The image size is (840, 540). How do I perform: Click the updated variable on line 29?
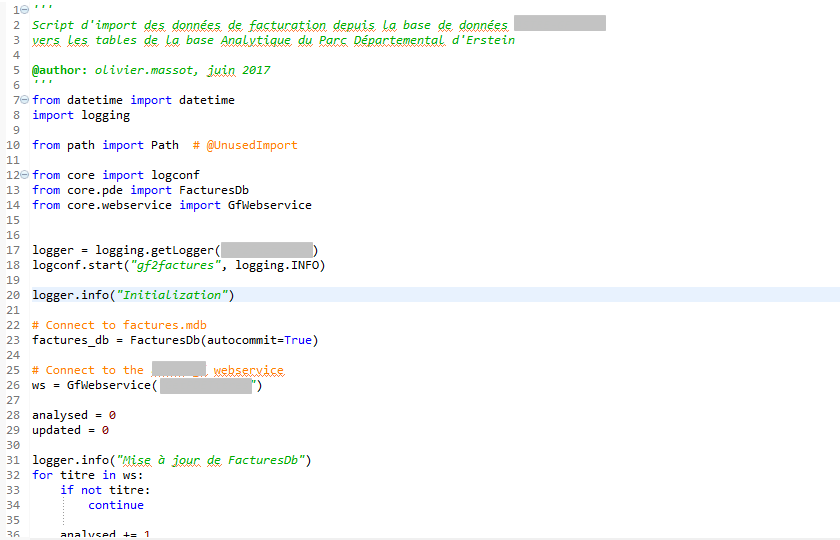56,430
